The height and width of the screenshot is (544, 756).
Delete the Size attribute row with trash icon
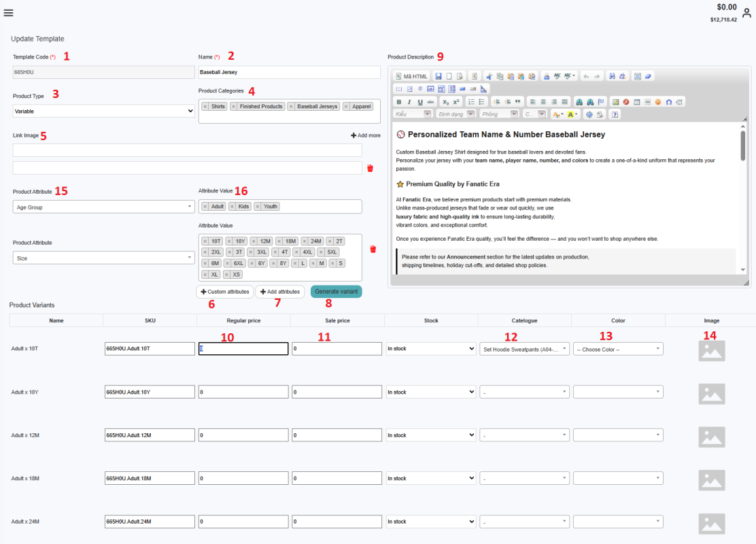tap(373, 250)
